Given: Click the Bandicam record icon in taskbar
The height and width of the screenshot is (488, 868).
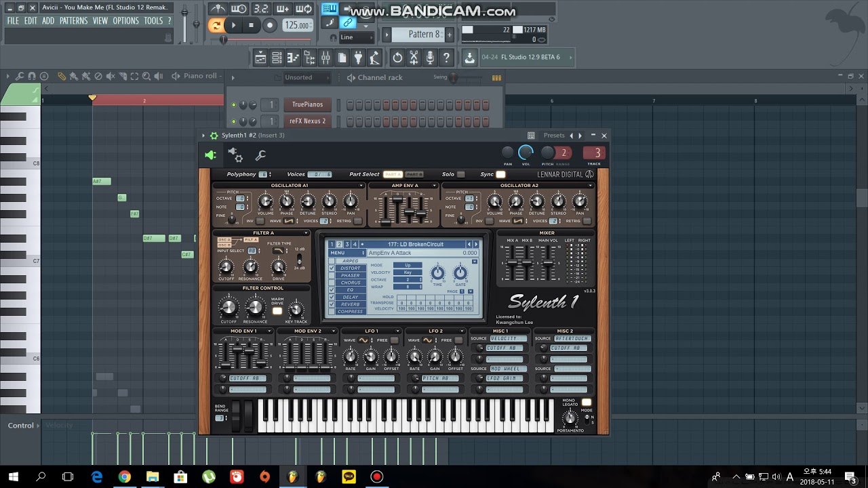Looking at the screenshot, I should tap(376, 476).
